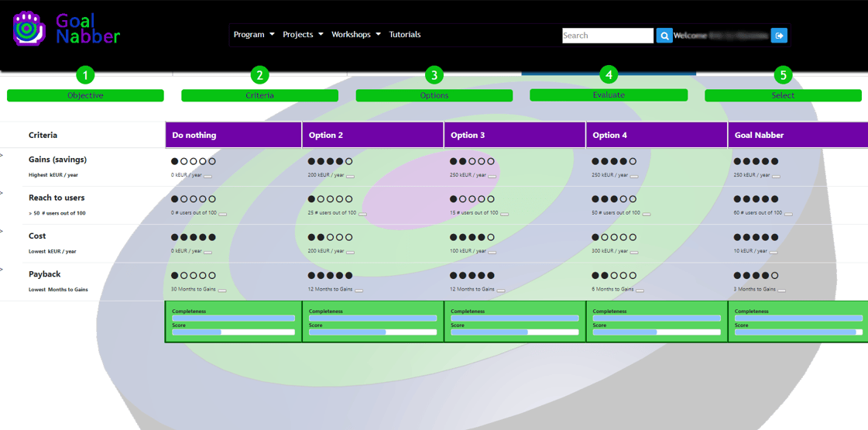Open the Tutorials menu item
Viewport: 868px width, 430px height.
point(405,34)
